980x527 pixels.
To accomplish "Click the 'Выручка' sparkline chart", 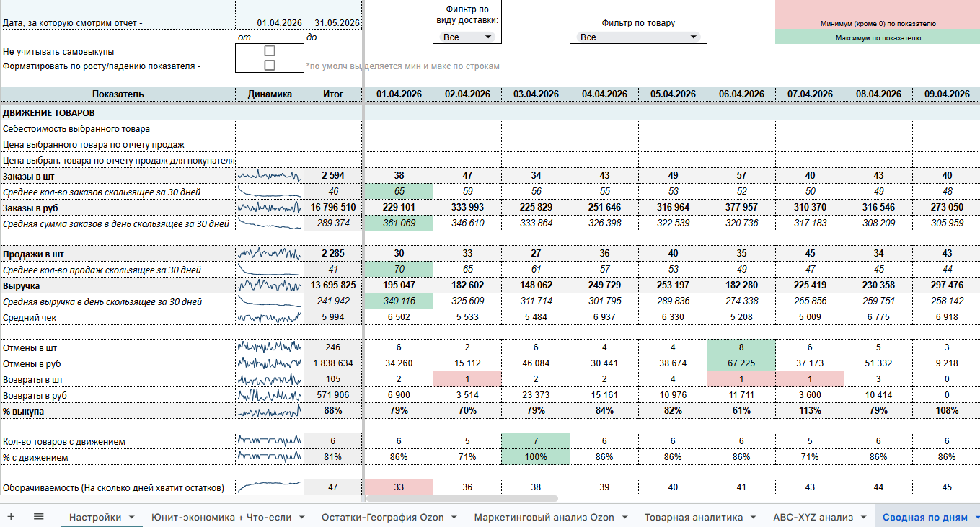I will (x=269, y=285).
